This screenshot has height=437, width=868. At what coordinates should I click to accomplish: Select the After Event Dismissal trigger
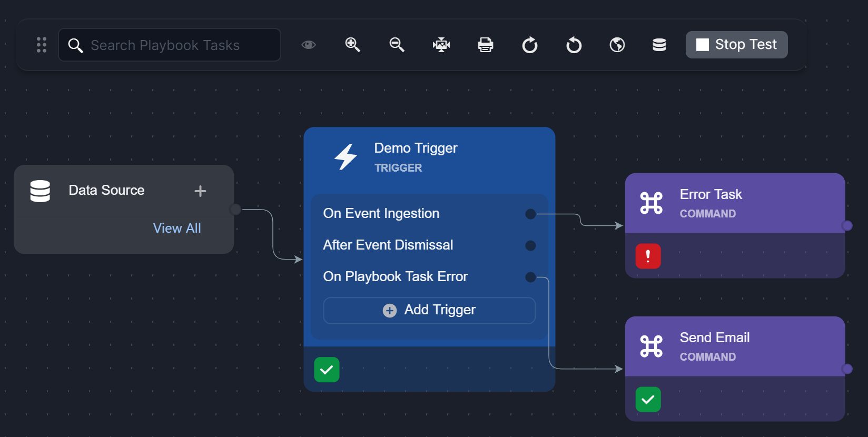coord(388,245)
